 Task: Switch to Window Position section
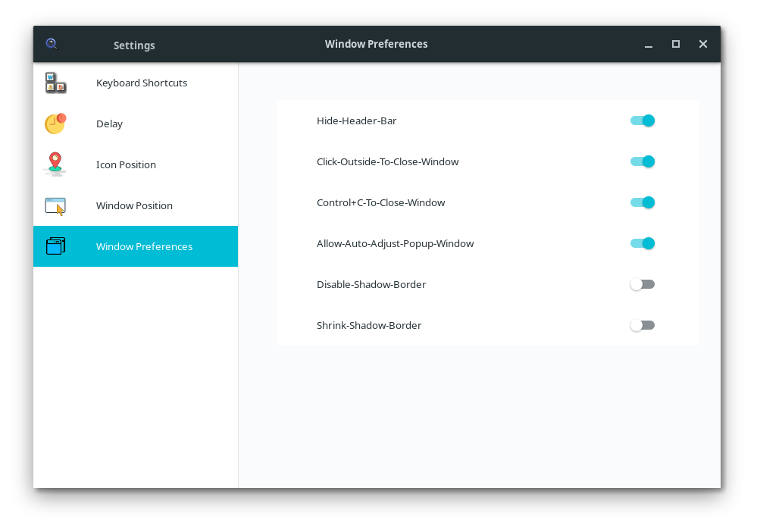tap(136, 205)
